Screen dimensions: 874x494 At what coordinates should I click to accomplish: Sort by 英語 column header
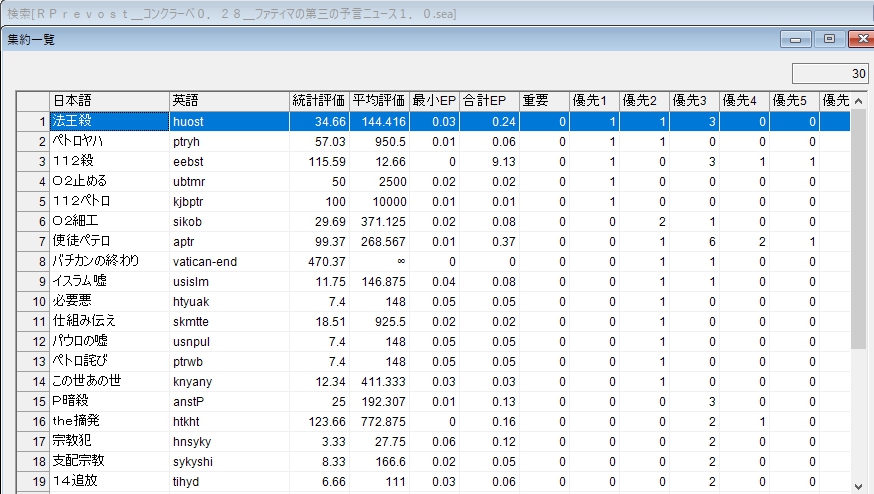[x=229, y=101]
